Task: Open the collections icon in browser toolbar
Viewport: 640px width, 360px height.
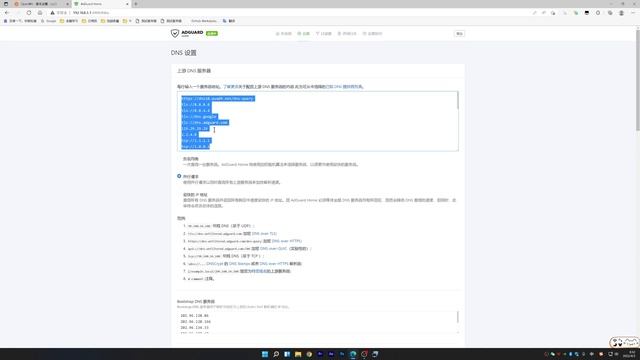Action: click(610, 13)
